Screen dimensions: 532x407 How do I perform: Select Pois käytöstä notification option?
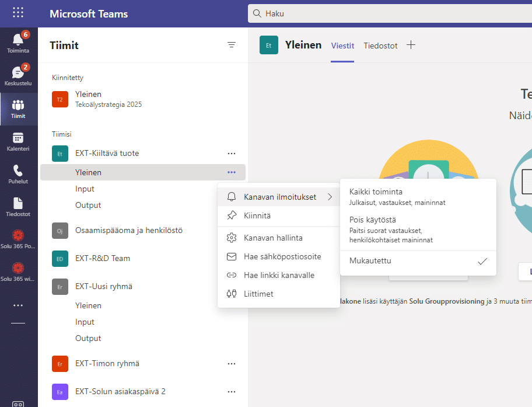(x=418, y=229)
